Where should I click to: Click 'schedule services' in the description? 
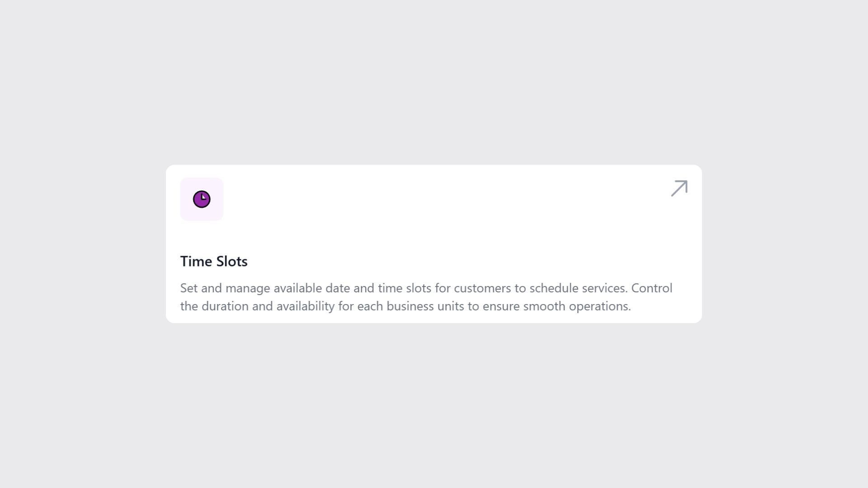[x=578, y=288]
